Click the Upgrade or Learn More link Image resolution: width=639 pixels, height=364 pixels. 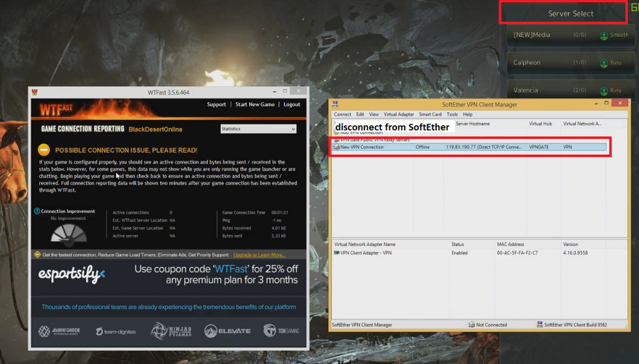259,255
